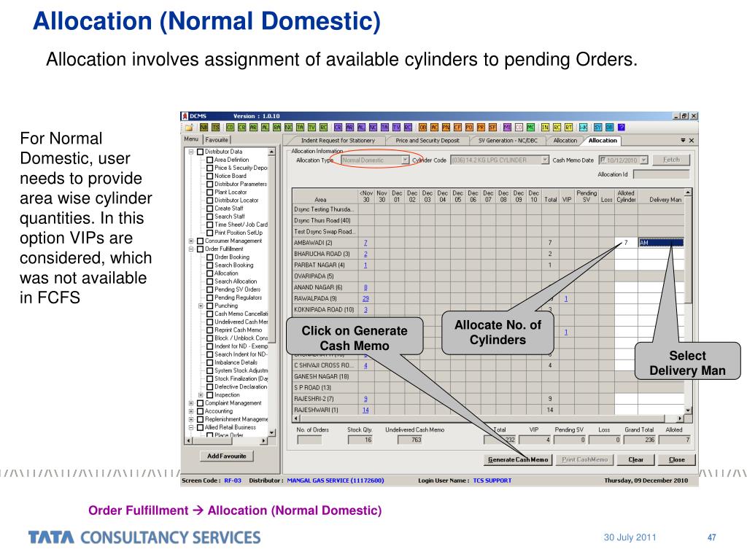
Task: Click the Allocation Id field
Action: click(x=661, y=174)
